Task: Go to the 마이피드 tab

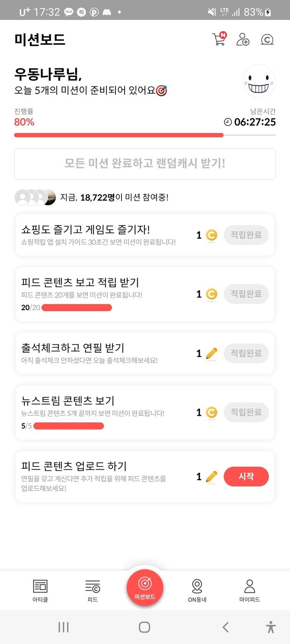Action: coord(249,591)
